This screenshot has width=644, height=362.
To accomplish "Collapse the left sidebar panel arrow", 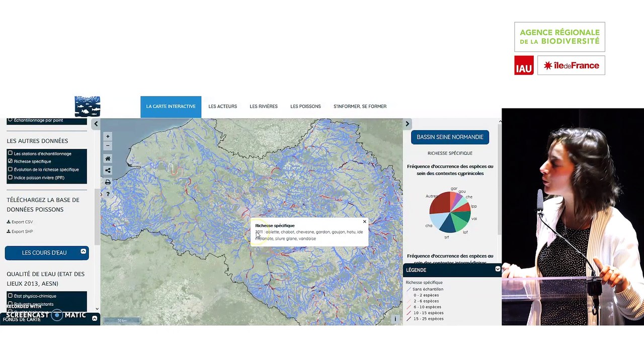I will [x=96, y=124].
